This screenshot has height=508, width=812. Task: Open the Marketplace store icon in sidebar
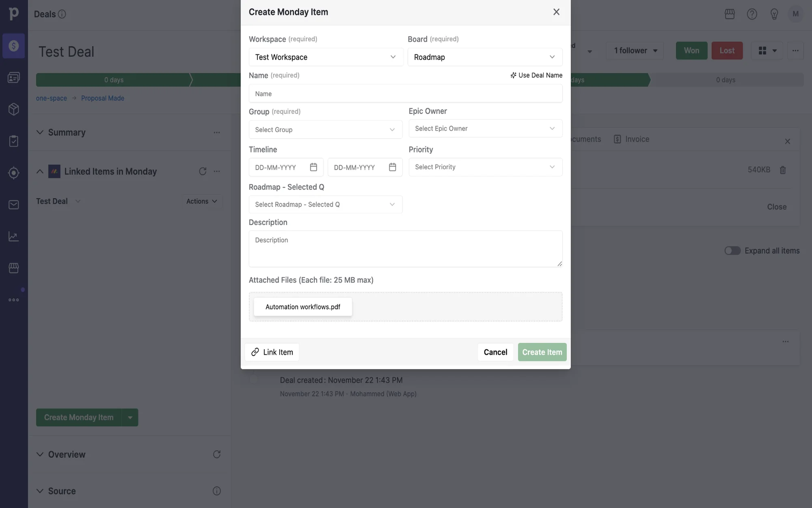[x=14, y=268]
